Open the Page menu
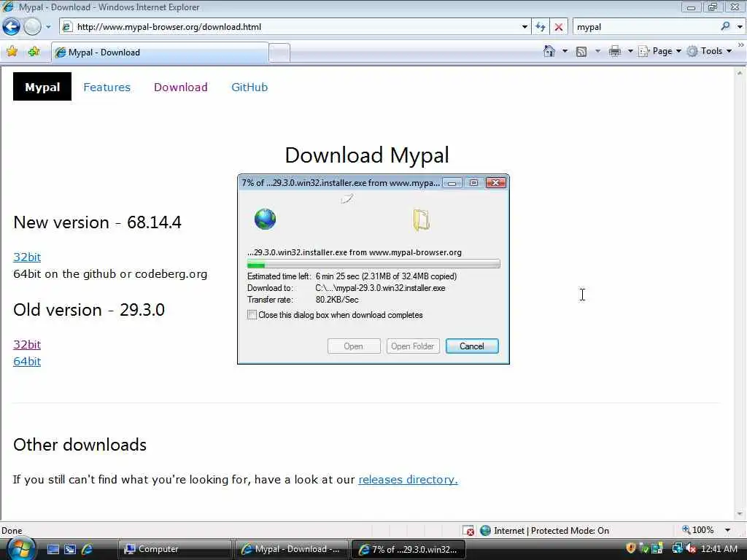Viewport: 747px width, 560px height. coord(659,51)
